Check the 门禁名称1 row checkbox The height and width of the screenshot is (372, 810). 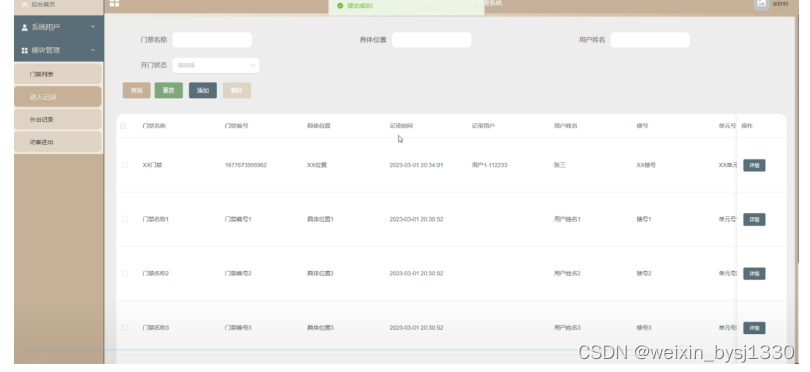click(124, 219)
